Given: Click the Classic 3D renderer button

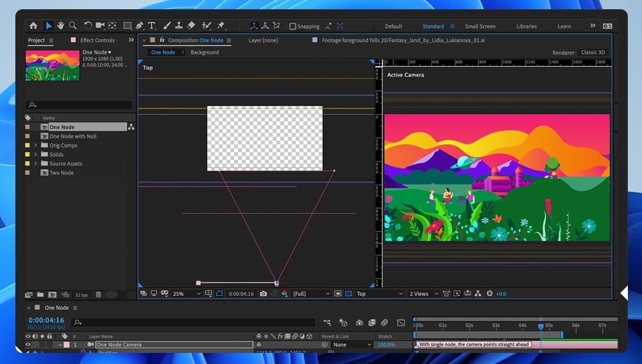Looking at the screenshot, I should (593, 53).
